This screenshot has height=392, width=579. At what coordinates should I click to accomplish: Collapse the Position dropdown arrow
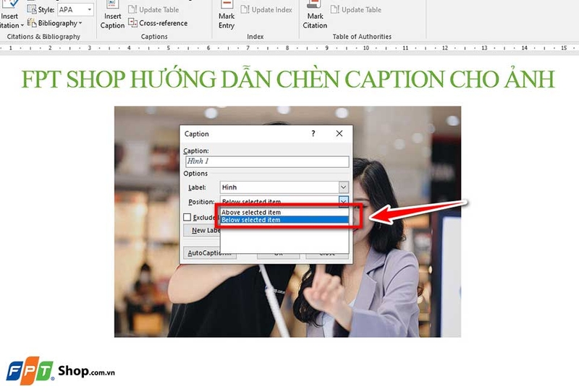[343, 202]
